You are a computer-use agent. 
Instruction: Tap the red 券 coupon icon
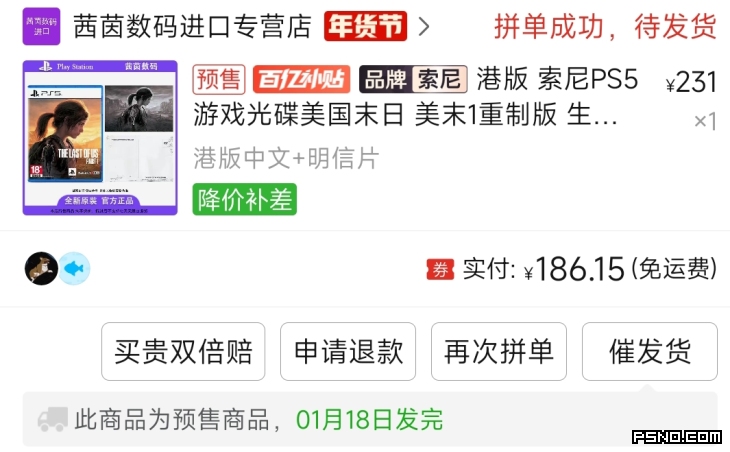440,269
